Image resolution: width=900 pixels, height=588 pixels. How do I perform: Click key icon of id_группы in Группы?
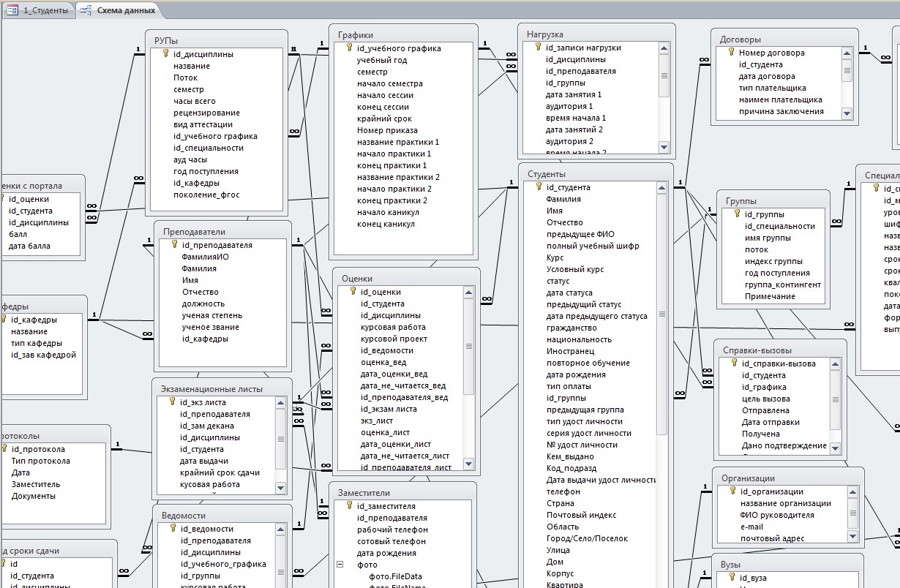pyautogui.click(x=737, y=214)
